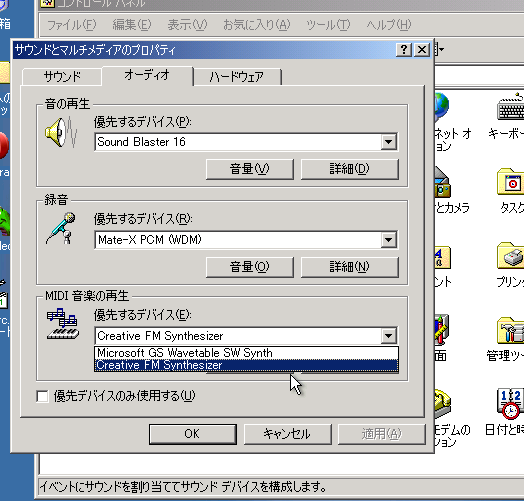The width and height of the screenshot is (524, 501).
Task: Choose Creative FM Synthesizer in the open list
Action: pyautogui.click(x=246, y=365)
